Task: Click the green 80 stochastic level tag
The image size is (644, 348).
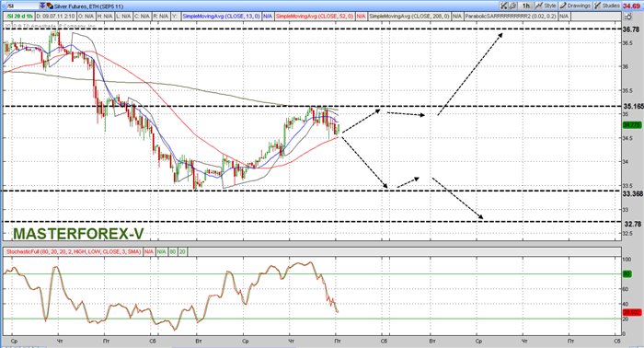Action: 627,274
